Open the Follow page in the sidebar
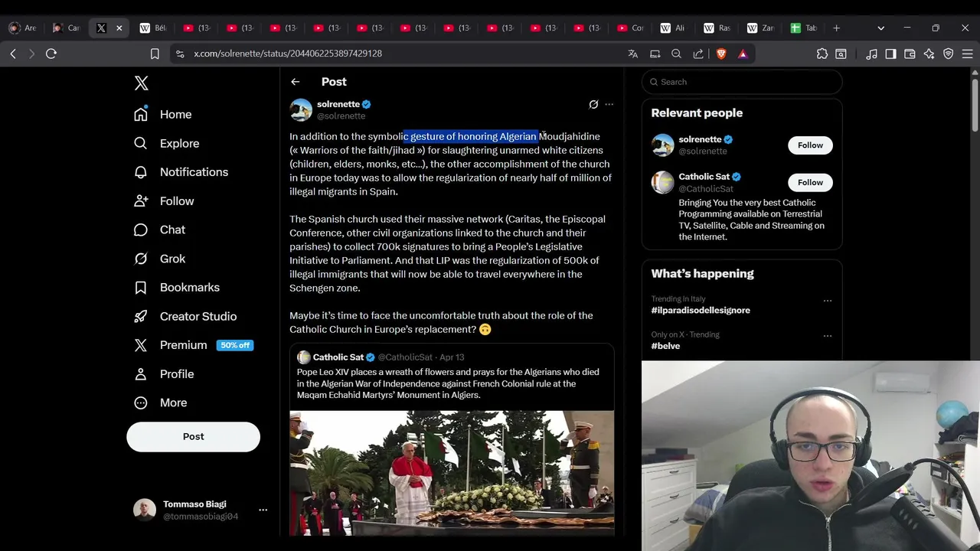 [164, 201]
